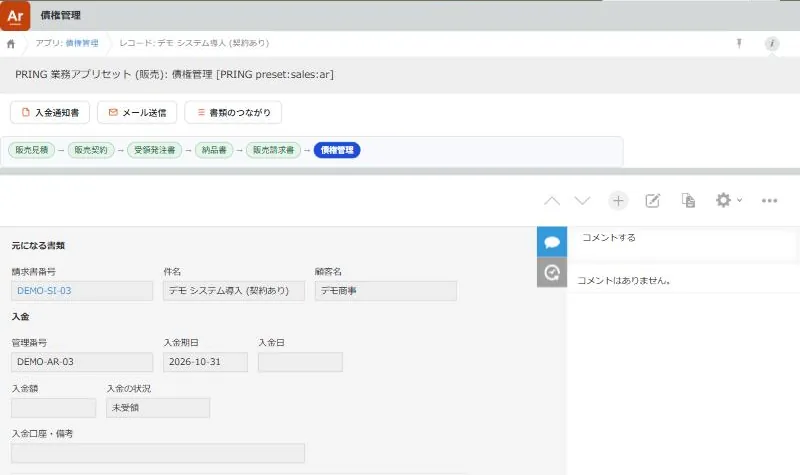800x475 pixels.
Task: Show comments with speech bubble icon
Action: (x=552, y=241)
